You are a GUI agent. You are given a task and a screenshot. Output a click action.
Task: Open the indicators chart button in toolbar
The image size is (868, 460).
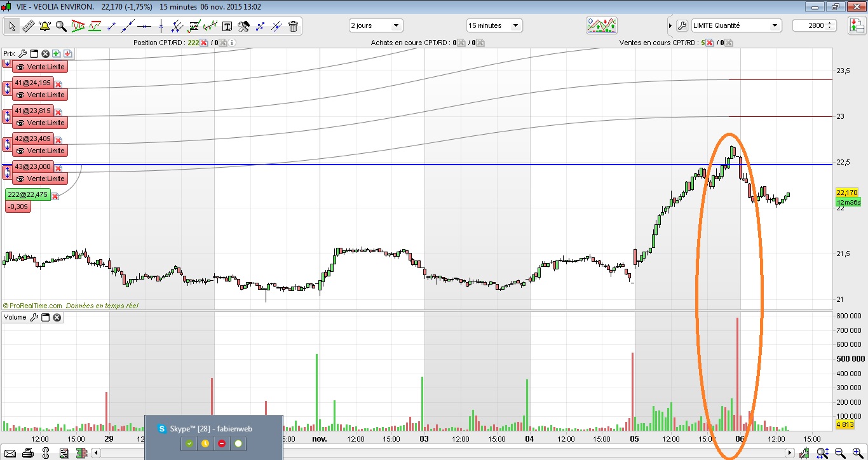coord(602,25)
